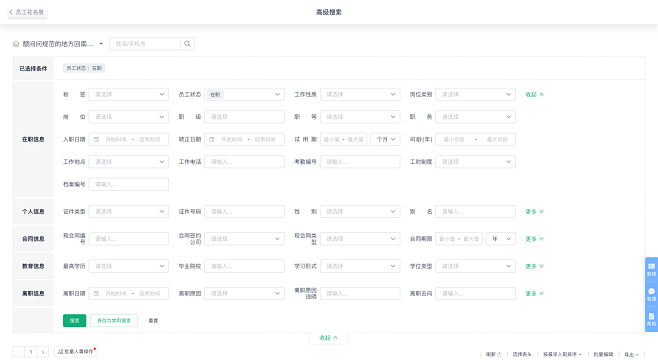Open the 个月 unit dropdown
Image resolution: width=658 pixels, height=360 pixels.
(x=385, y=139)
